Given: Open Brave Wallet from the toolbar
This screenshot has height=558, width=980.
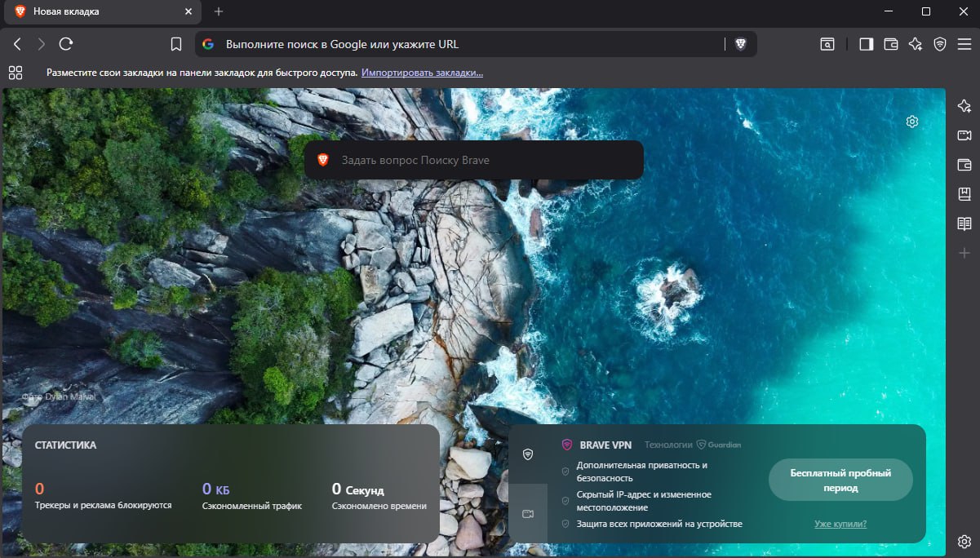Looking at the screenshot, I should click(x=891, y=44).
